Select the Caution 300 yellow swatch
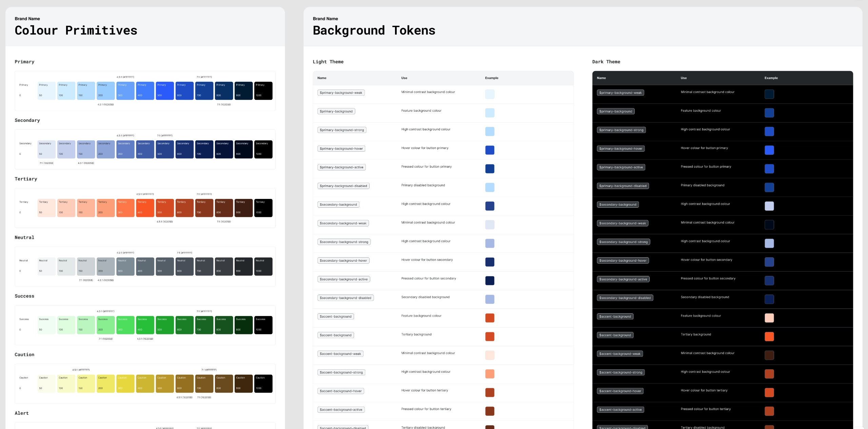Image resolution: width=868 pixels, height=429 pixels. tap(125, 384)
